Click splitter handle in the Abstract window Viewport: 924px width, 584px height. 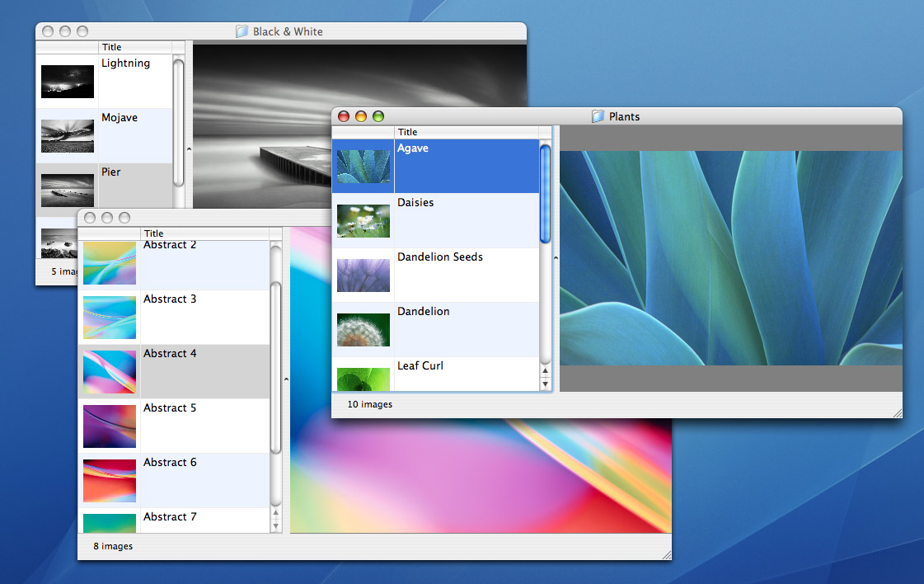coord(285,379)
